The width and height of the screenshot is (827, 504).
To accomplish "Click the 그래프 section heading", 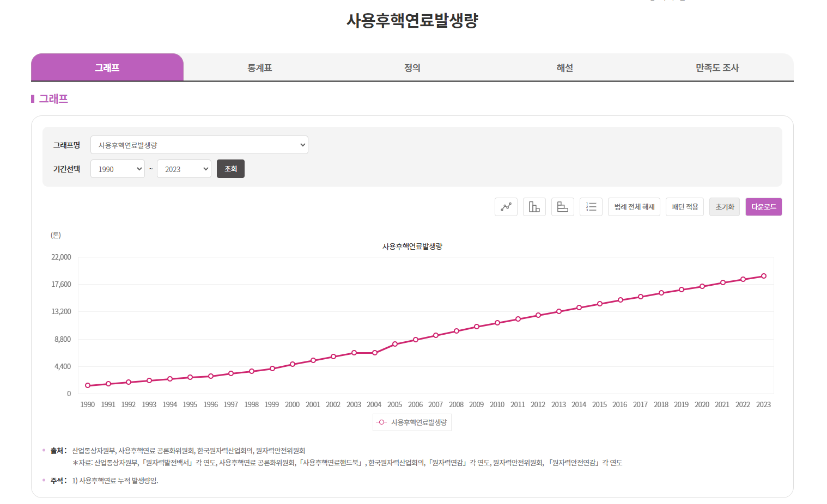I will (53, 99).
